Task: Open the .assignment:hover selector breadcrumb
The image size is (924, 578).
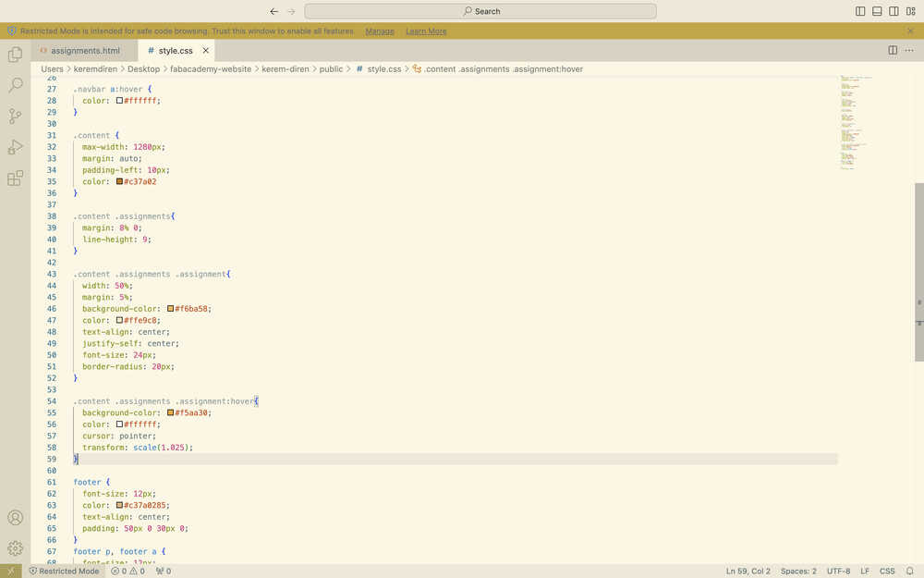Action: tap(497, 69)
